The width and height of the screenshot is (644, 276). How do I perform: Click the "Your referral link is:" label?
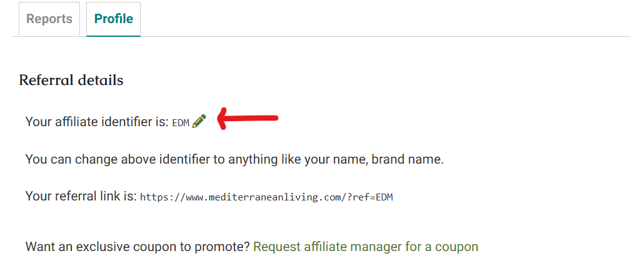[81, 196]
